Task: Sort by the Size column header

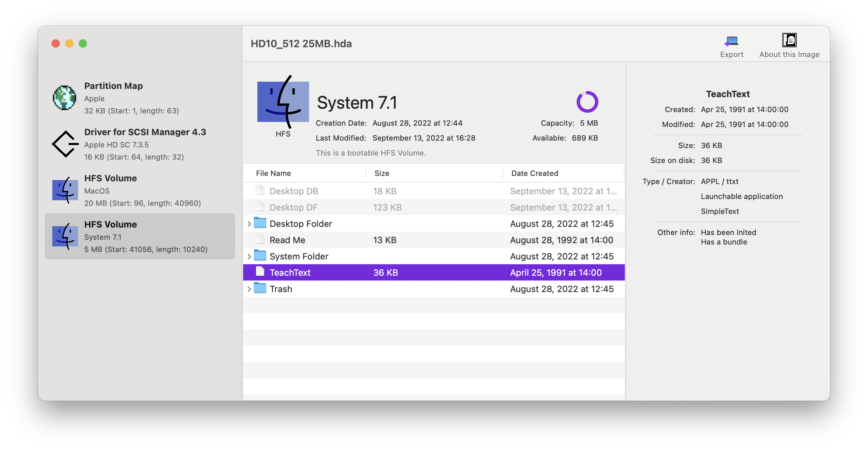Action: (382, 173)
